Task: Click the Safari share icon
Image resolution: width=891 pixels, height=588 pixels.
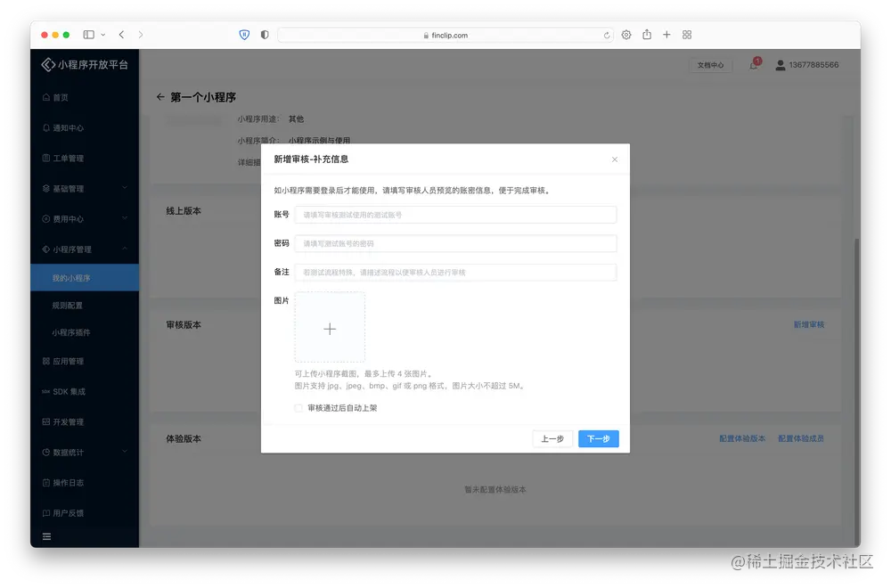Action: (647, 35)
